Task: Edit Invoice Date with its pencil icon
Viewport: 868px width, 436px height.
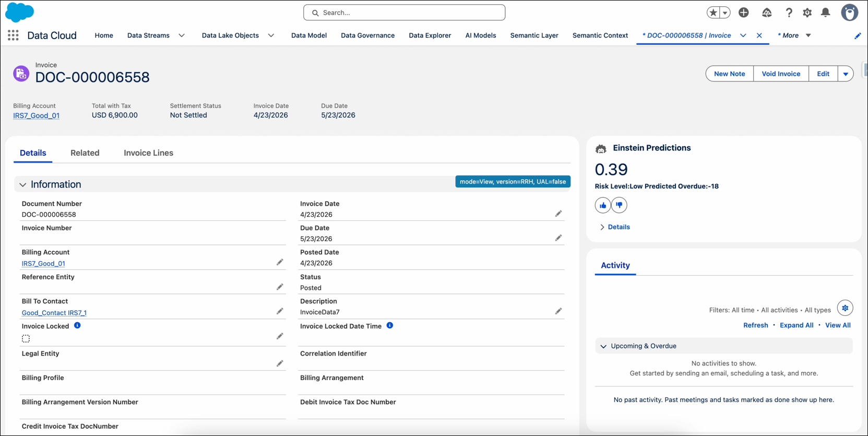Action: click(558, 214)
